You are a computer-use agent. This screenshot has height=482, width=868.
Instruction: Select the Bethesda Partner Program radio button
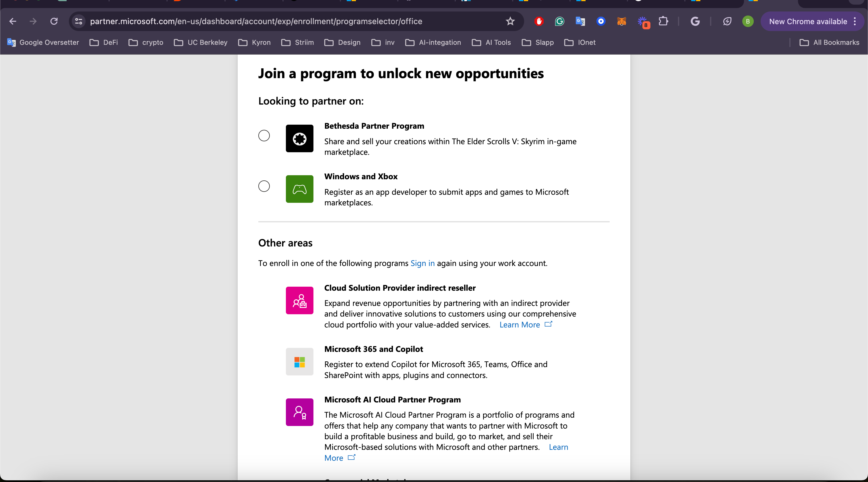pos(264,136)
